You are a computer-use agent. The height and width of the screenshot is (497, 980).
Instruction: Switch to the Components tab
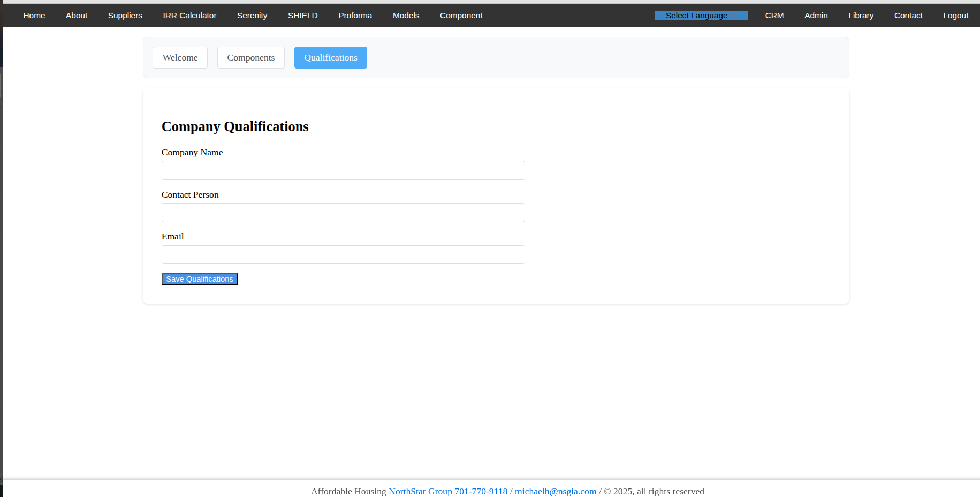tap(250, 57)
